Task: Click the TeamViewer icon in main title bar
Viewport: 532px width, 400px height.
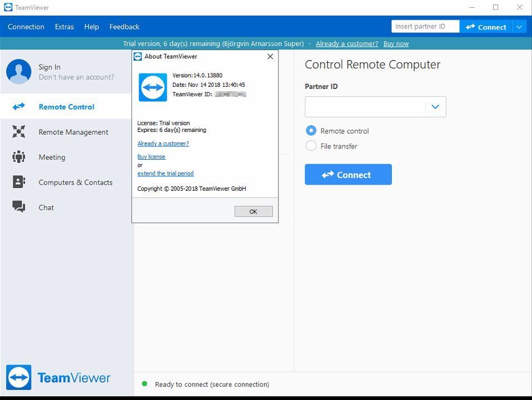Action: coord(8,7)
